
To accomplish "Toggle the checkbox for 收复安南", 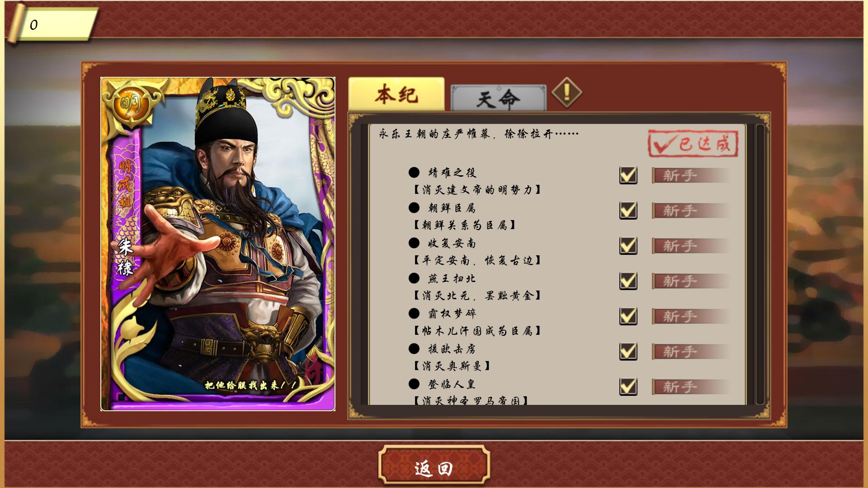I will click(x=628, y=246).
